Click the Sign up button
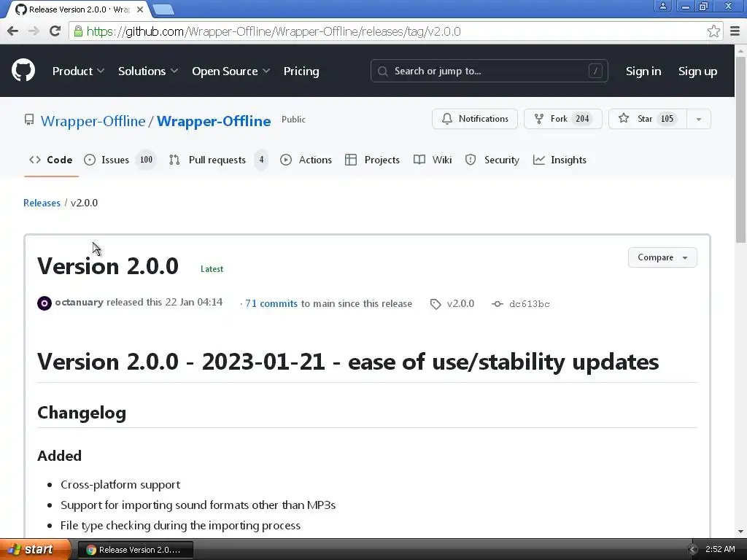The image size is (747, 560). pyautogui.click(x=697, y=71)
